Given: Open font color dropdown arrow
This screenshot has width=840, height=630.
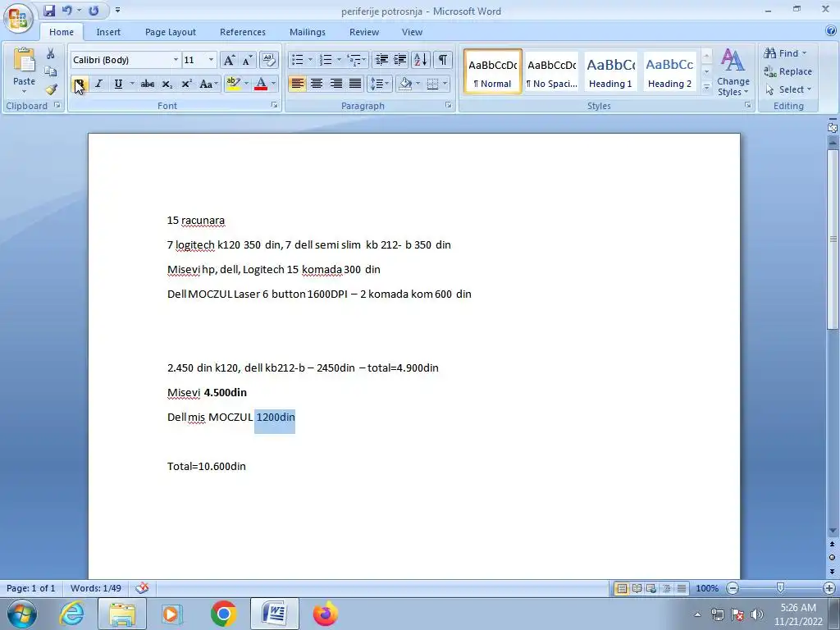Looking at the screenshot, I should pos(274,84).
